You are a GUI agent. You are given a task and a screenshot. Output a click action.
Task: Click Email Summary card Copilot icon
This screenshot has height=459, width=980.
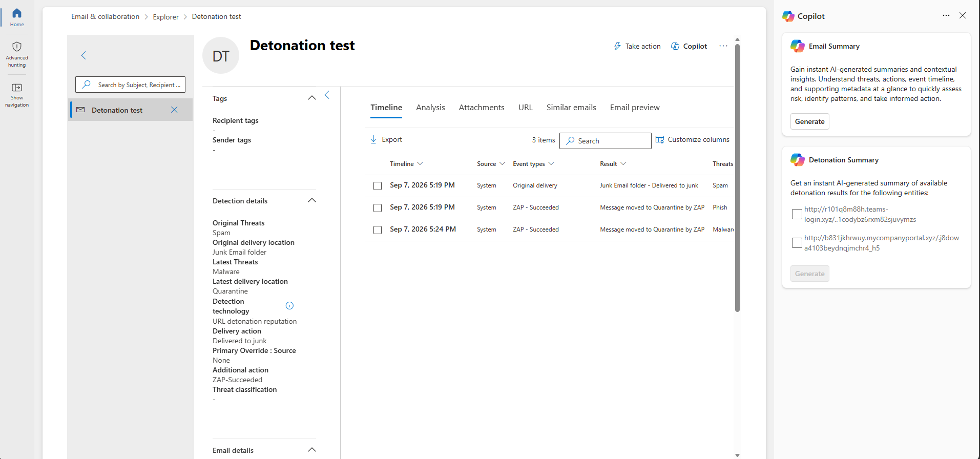pyautogui.click(x=798, y=46)
